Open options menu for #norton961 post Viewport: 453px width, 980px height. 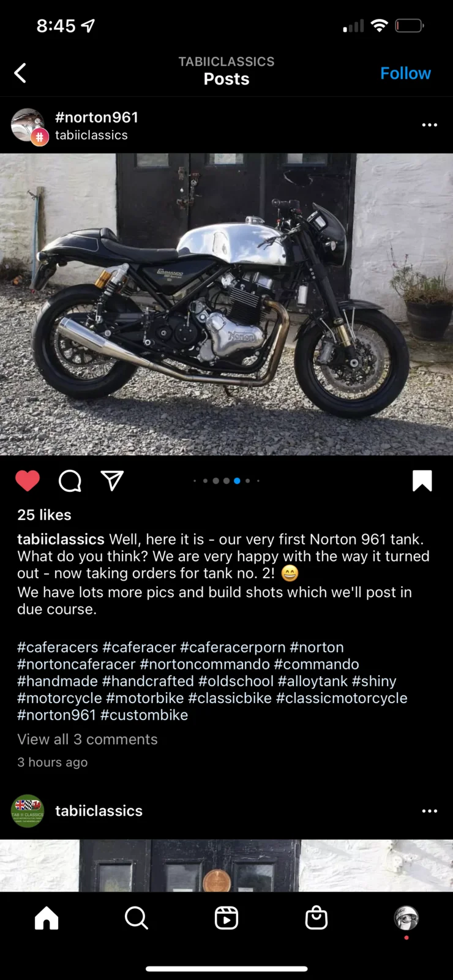point(430,125)
